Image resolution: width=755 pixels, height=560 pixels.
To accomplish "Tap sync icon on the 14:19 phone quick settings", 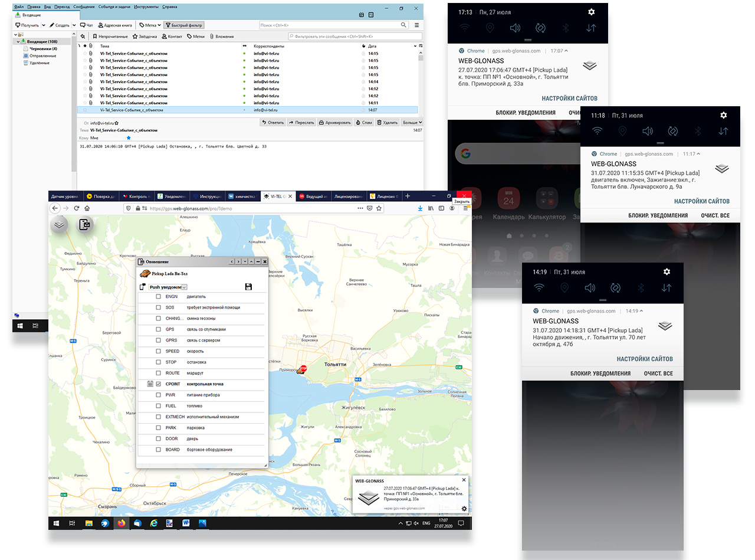I will [615, 288].
